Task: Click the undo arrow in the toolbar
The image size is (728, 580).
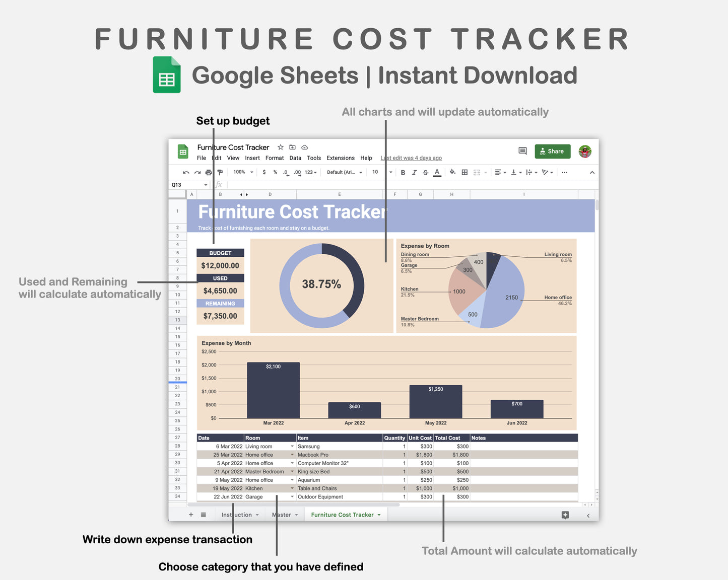Action: coord(186,173)
